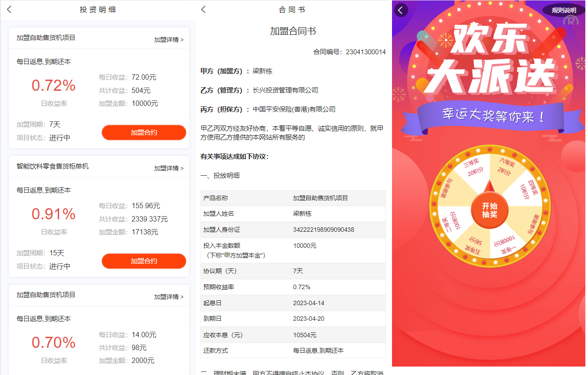Expand 加盟详情 for the 0.72% project
The height and width of the screenshot is (375, 588).
point(168,40)
